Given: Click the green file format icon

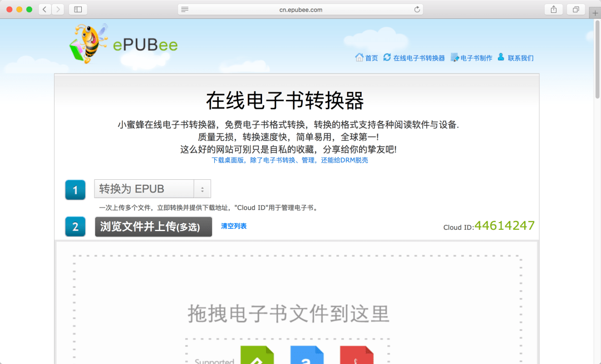Looking at the screenshot, I should (257, 355).
